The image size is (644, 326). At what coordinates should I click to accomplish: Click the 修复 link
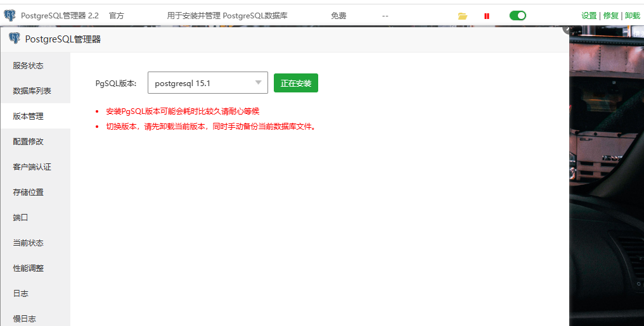pyautogui.click(x=611, y=16)
